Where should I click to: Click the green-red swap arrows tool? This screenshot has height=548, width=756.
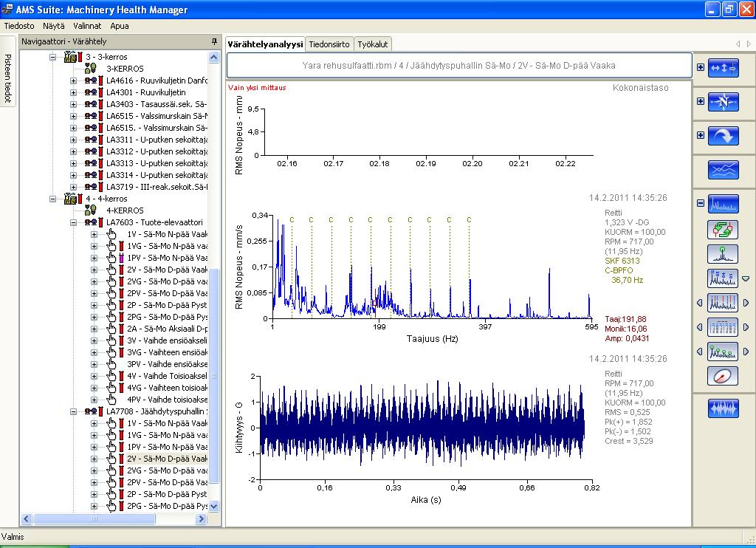tap(723, 230)
